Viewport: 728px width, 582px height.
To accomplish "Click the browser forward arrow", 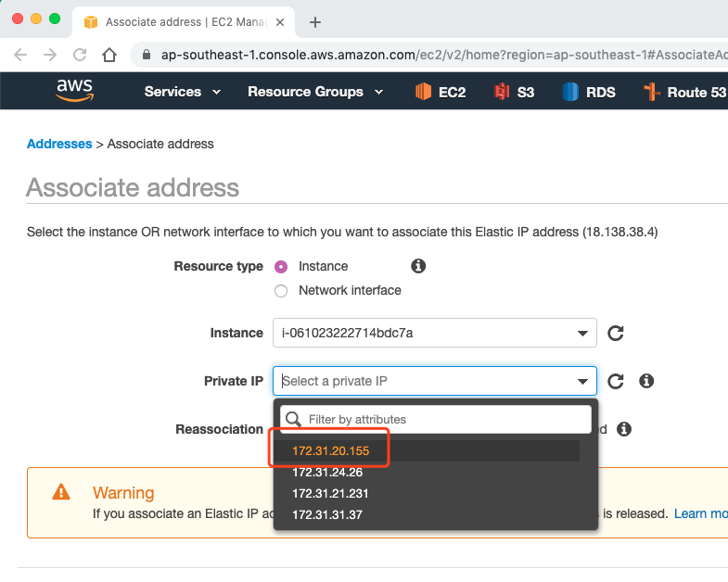I will point(50,55).
